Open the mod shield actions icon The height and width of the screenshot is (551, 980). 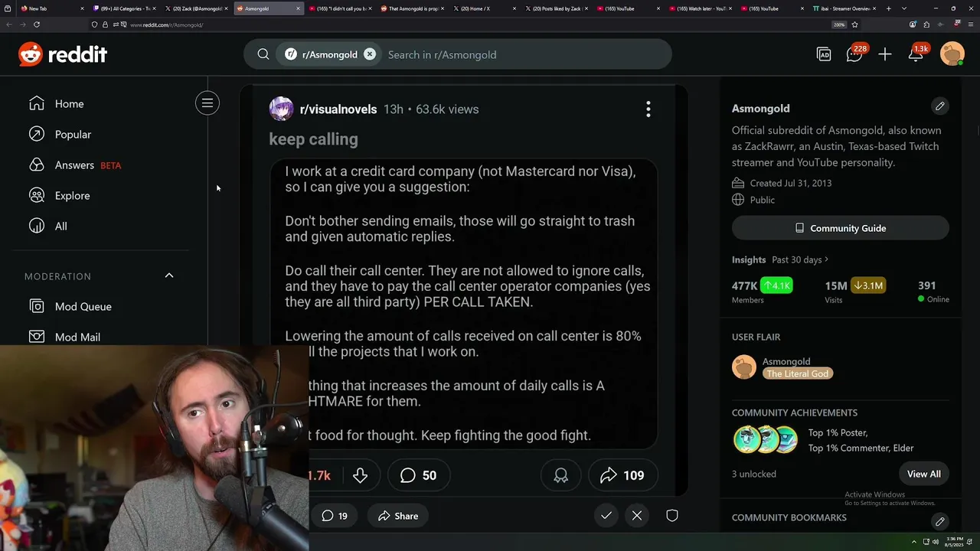tap(672, 516)
